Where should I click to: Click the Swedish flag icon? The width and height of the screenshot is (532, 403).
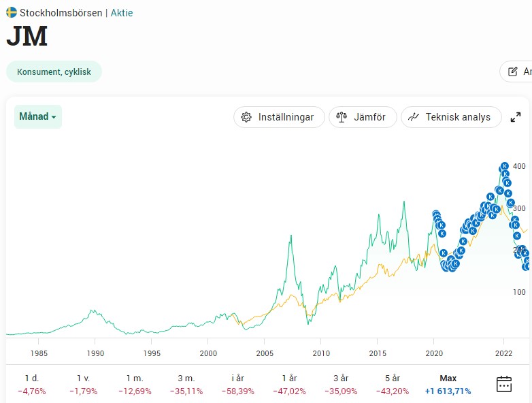click(12, 12)
